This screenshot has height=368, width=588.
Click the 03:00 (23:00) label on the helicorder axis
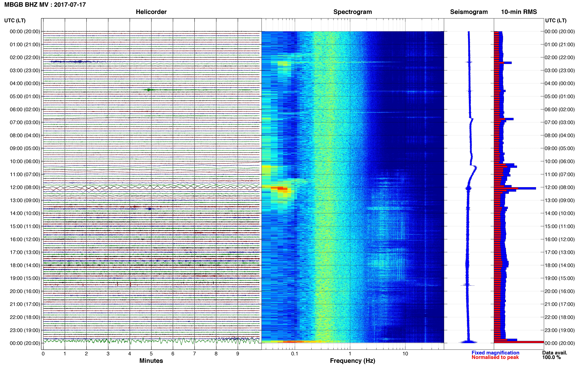coord(25,71)
